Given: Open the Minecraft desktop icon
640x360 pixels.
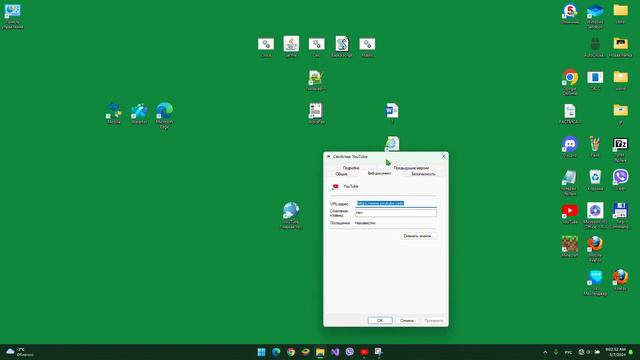Looking at the screenshot, I should coord(570,244).
